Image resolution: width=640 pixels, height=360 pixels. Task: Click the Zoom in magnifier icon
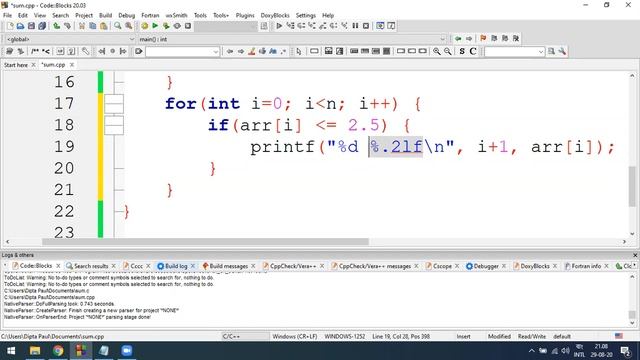(x=437, y=51)
